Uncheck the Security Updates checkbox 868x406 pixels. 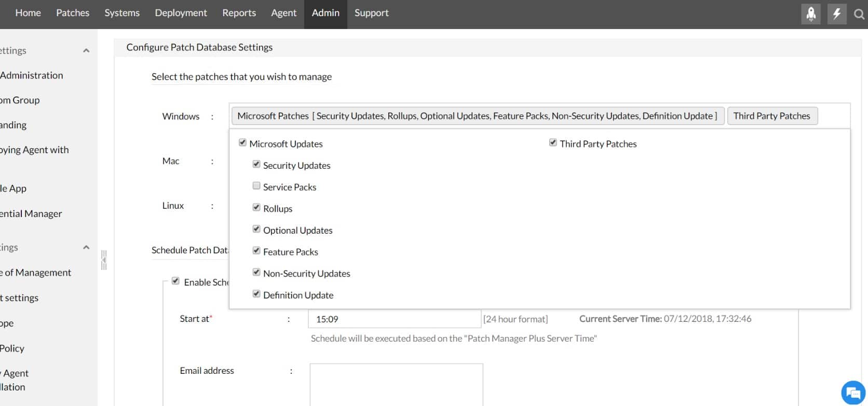pyautogui.click(x=256, y=164)
